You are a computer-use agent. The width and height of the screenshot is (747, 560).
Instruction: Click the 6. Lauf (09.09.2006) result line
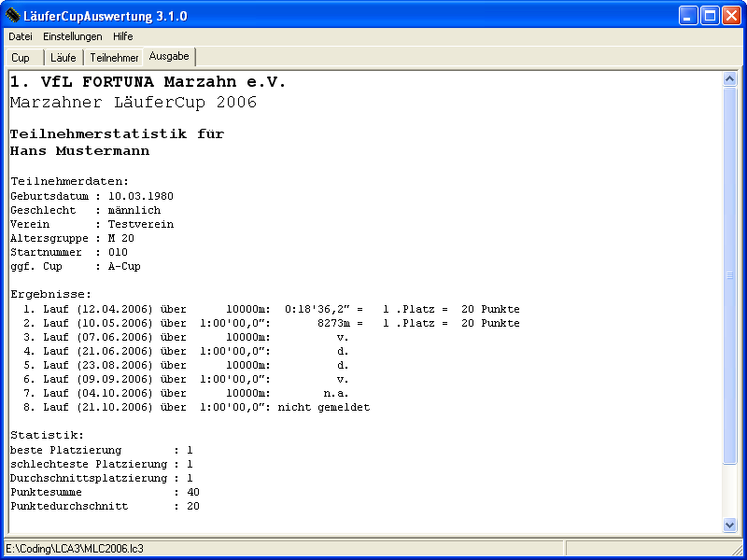[186, 379]
